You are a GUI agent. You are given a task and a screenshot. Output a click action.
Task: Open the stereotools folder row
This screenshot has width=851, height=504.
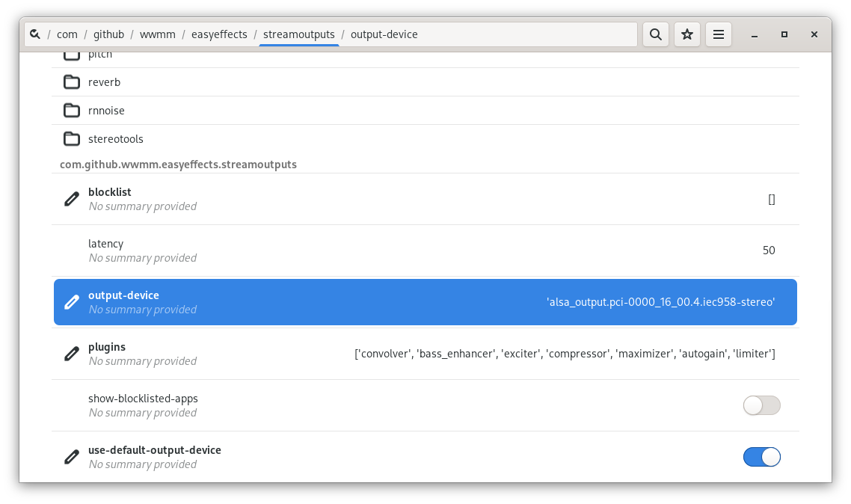(425, 139)
